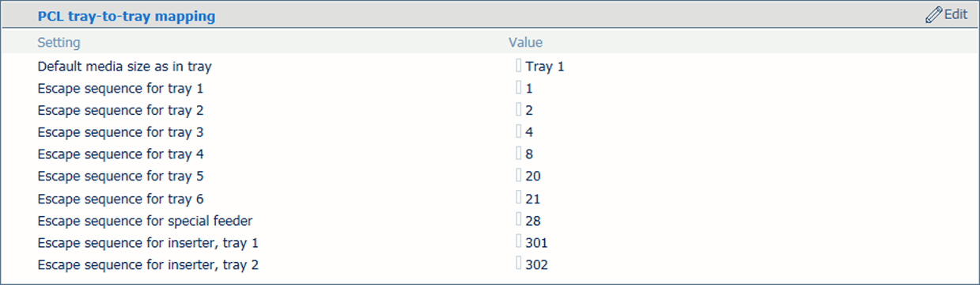Click the Tray 1 value
980x285 pixels.
(x=545, y=66)
